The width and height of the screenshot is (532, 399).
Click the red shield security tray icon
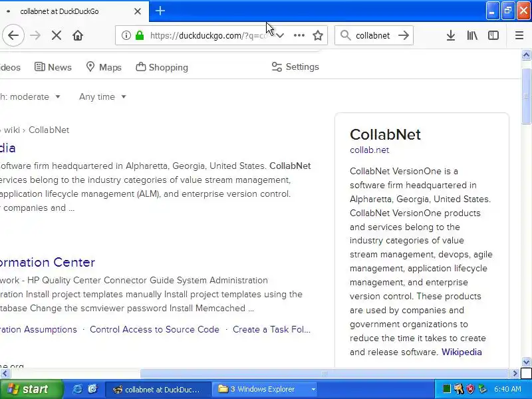pyautogui.click(x=470, y=389)
